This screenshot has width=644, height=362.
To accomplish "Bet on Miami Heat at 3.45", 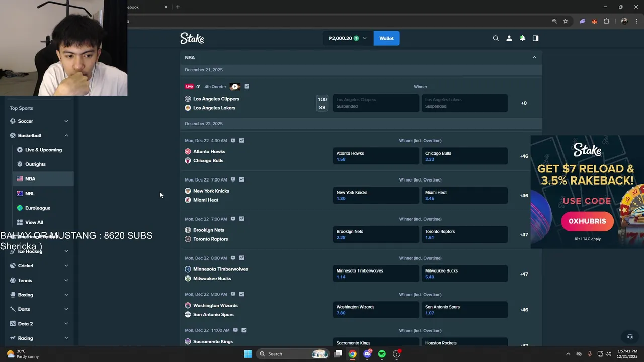I will [464, 195].
